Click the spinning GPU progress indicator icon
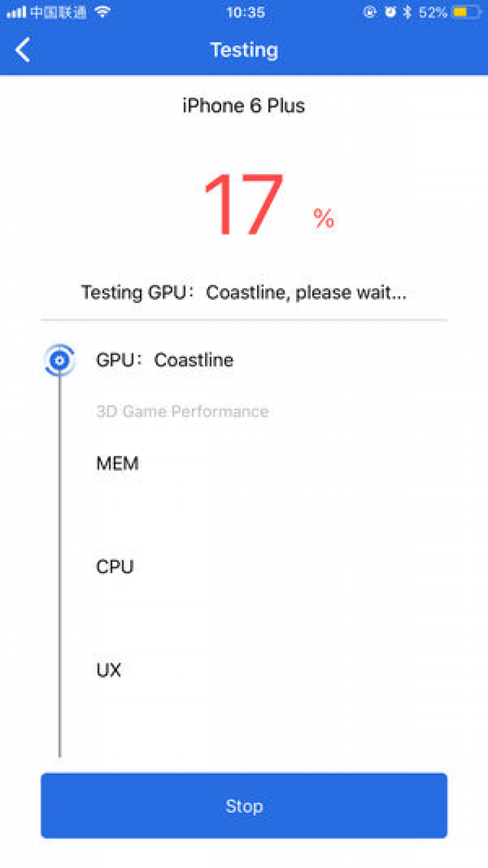The width and height of the screenshot is (488, 868). pos(60,360)
